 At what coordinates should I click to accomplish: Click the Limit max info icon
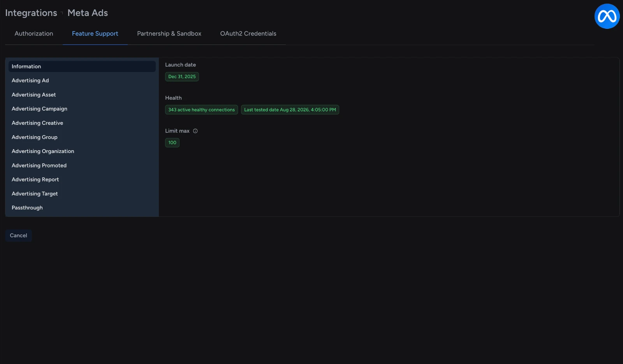[x=195, y=131]
